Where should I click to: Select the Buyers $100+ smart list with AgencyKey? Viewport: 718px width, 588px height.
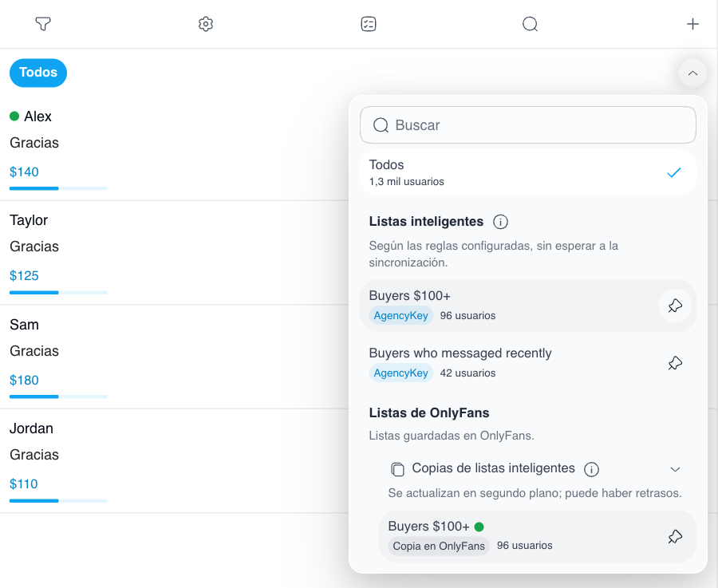click(527, 306)
